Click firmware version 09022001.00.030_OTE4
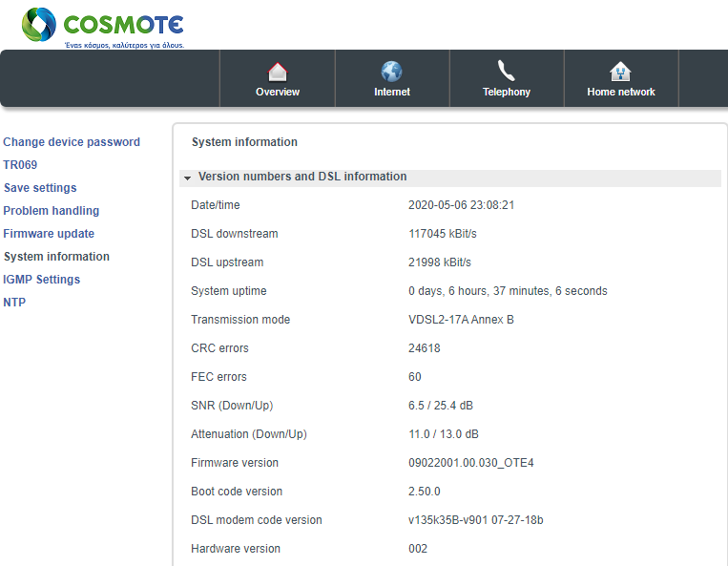The width and height of the screenshot is (728, 566). point(471,463)
